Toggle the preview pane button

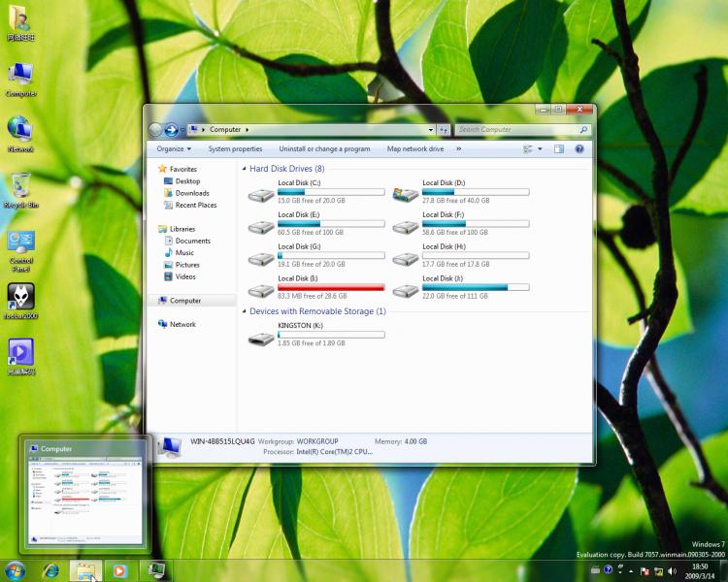click(559, 149)
